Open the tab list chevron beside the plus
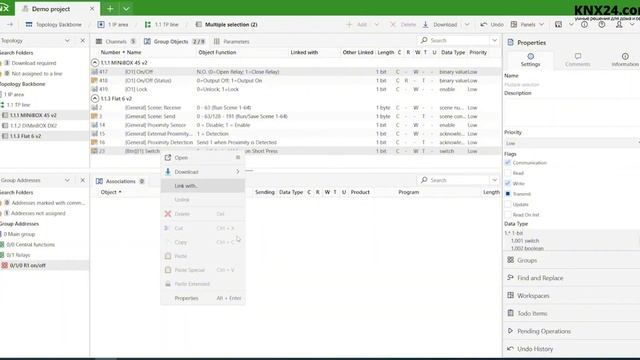The height and width of the screenshot is (360, 640). coord(126,9)
